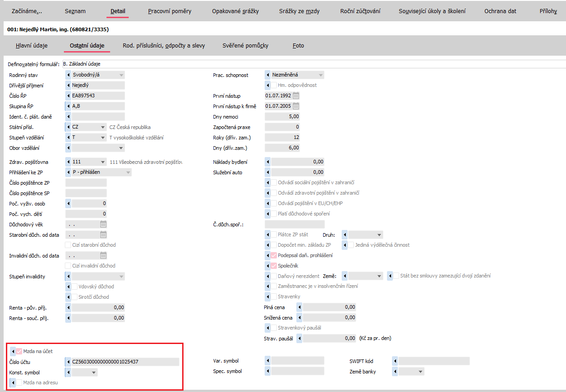Screen dimensions: 566x392
Task: Enable the Stravenky checkbox
Action: (x=274, y=296)
